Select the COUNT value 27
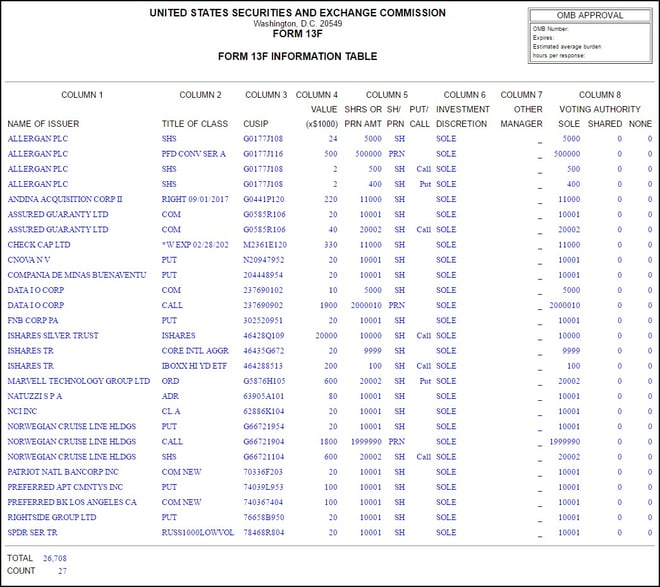Screen dimensions: 660x587 pyautogui.click(x=62, y=571)
